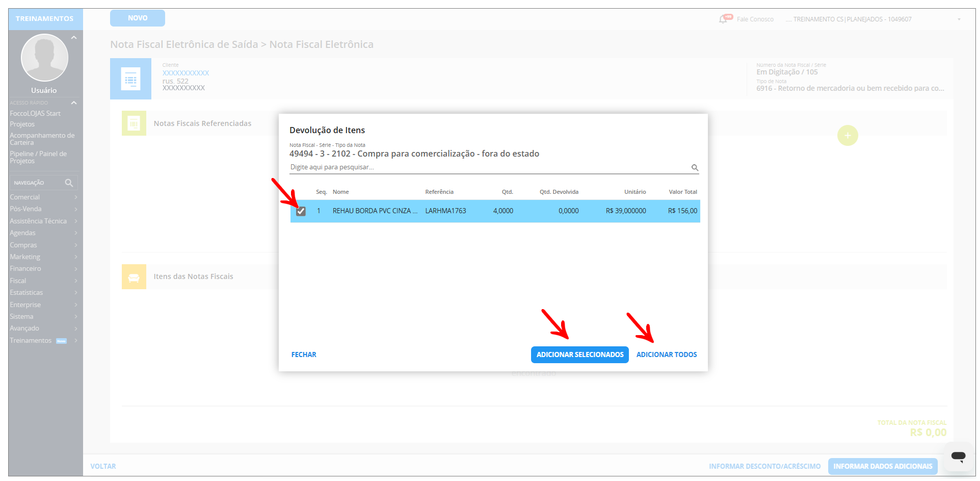Click the Unitário column header
Image resolution: width=980 pixels, height=481 pixels.
click(635, 192)
